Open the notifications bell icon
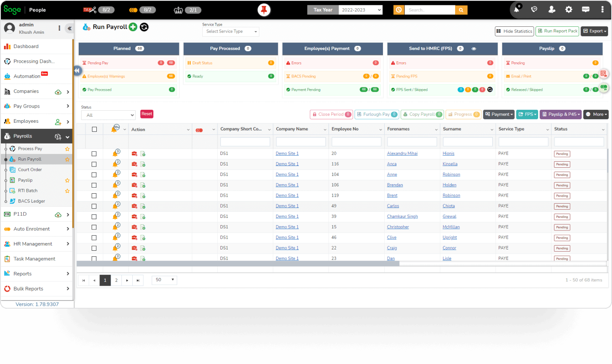The image size is (612, 364). (516, 9)
